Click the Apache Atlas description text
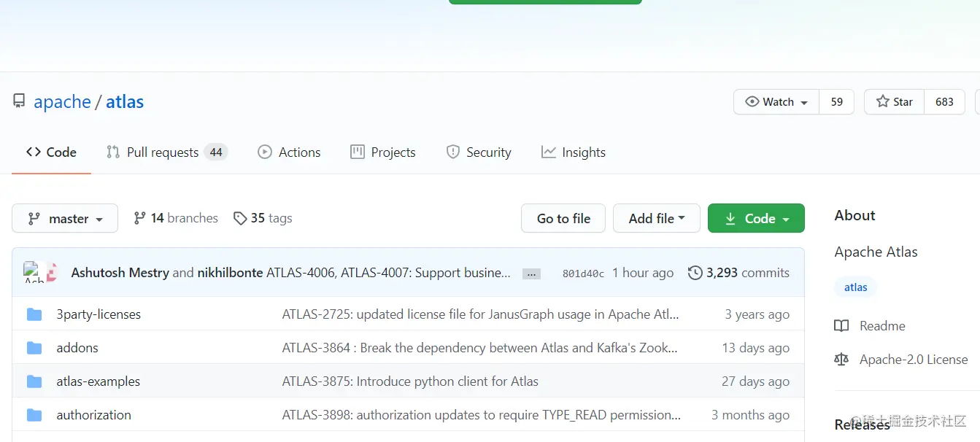 coord(876,252)
